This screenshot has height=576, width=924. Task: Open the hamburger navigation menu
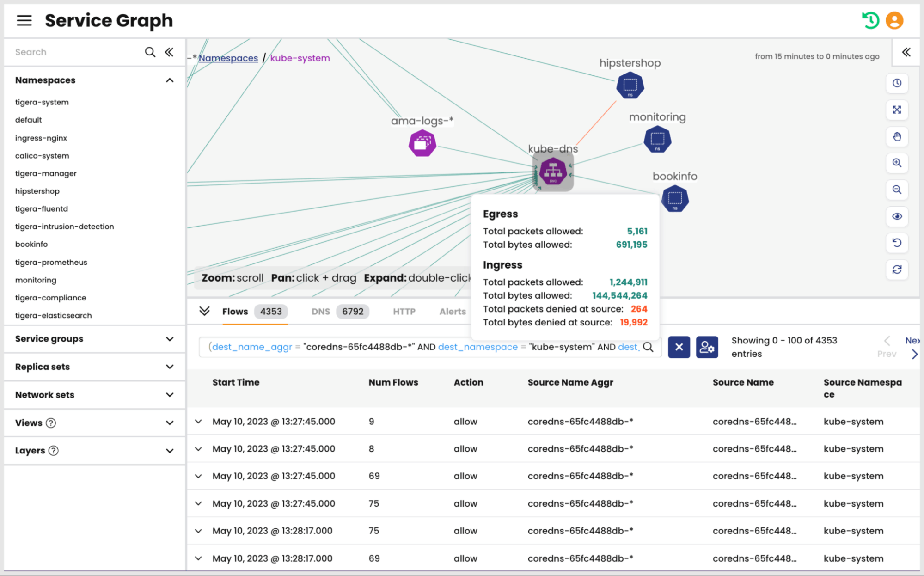pos(24,20)
